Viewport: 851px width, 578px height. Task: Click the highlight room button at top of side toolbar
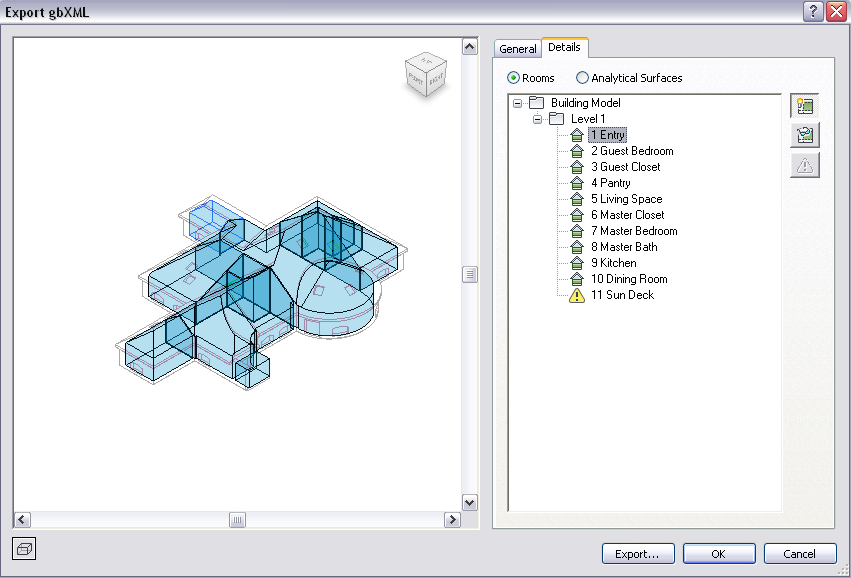805,106
